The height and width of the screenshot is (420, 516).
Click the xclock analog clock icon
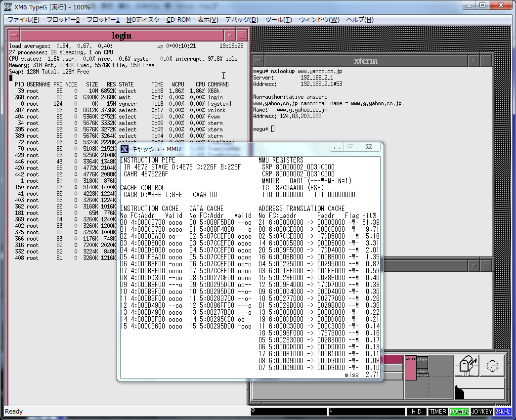492,366
